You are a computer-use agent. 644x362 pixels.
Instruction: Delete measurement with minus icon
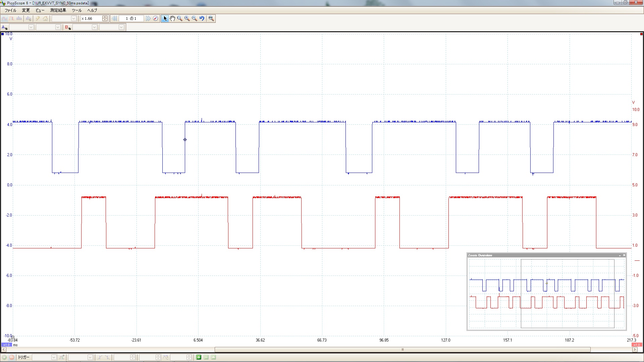click(206, 357)
